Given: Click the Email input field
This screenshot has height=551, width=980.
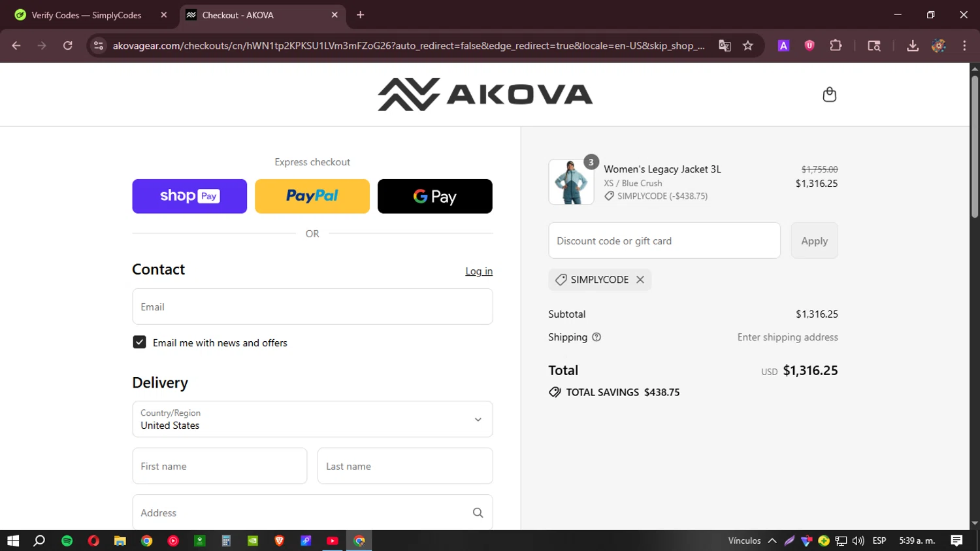Looking at the screenshot, I should pyautogui.click(x=312, y=307).
